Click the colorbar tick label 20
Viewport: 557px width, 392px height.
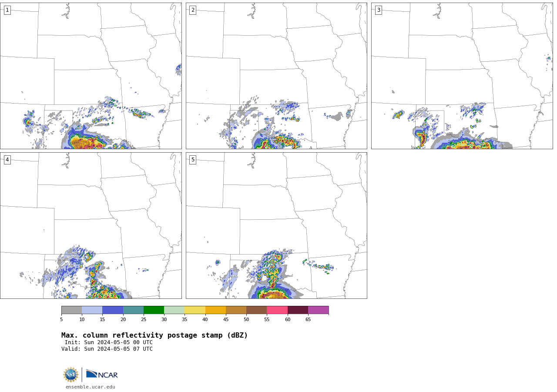123,319
